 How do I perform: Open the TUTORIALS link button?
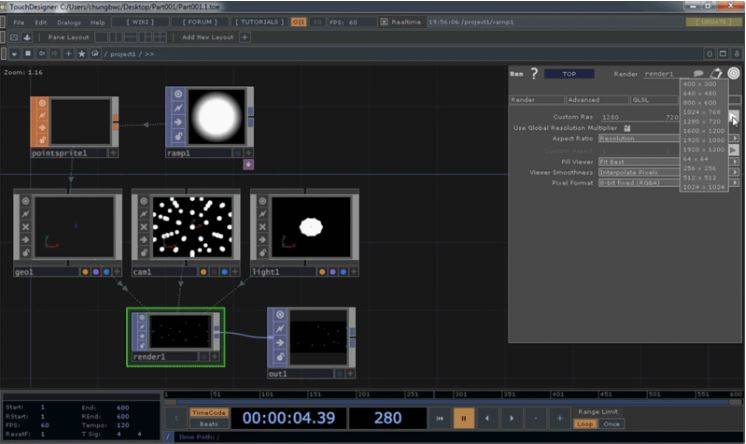tap(260, 21)
